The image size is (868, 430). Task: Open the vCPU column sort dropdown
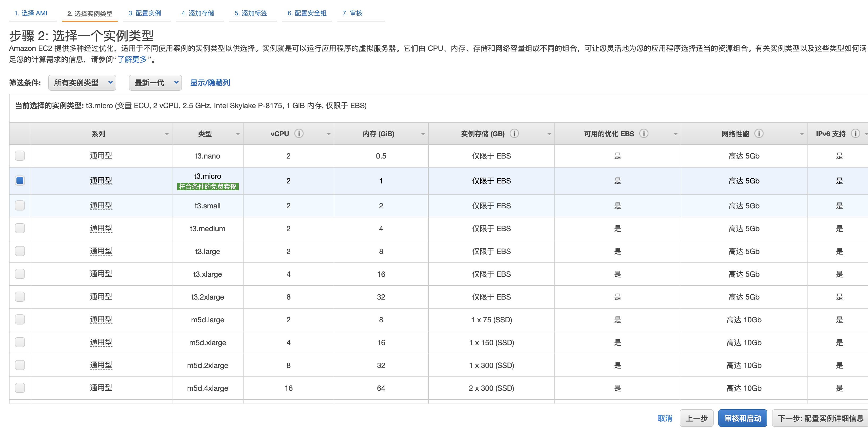(329, 134)
